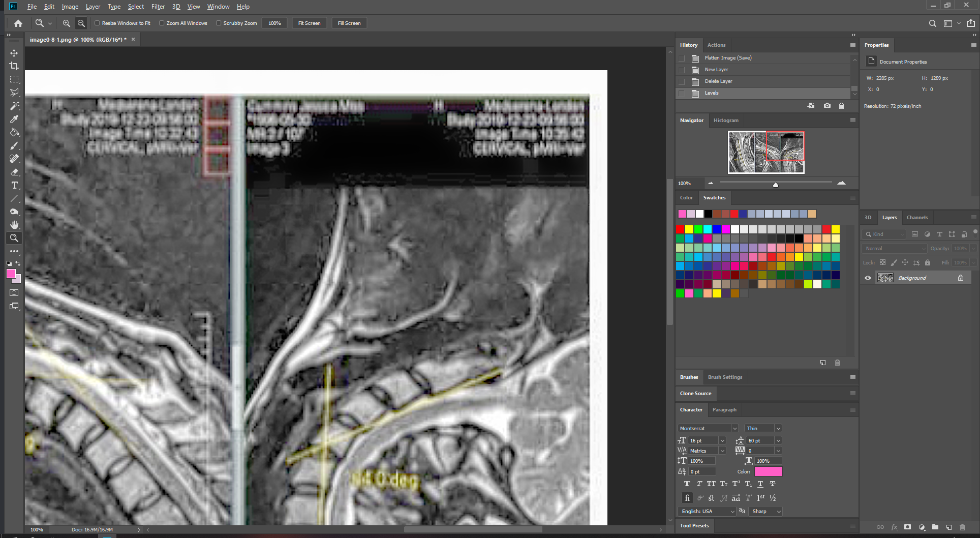
Task: Toggle Underline in Character panel
Action: (x=760, y=484)
